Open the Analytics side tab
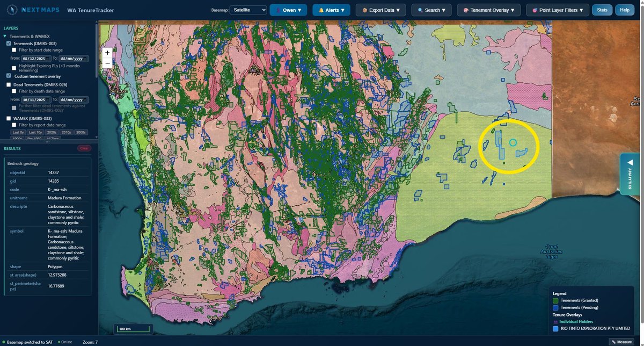Screen dimensions: 644x346 631,174
